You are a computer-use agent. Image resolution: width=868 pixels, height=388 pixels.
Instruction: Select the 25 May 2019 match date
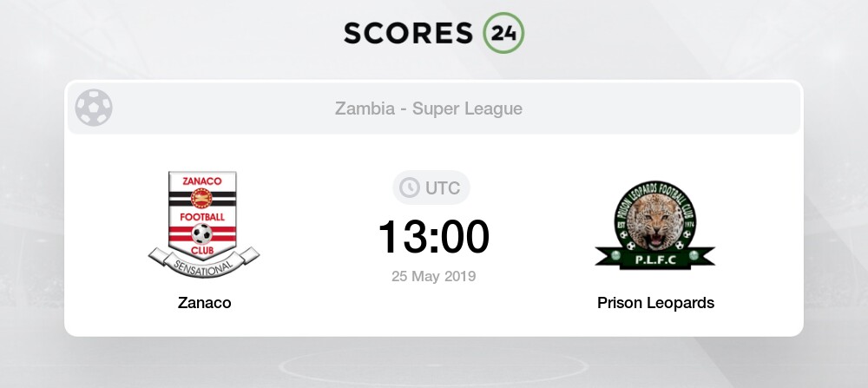point(433,277)
